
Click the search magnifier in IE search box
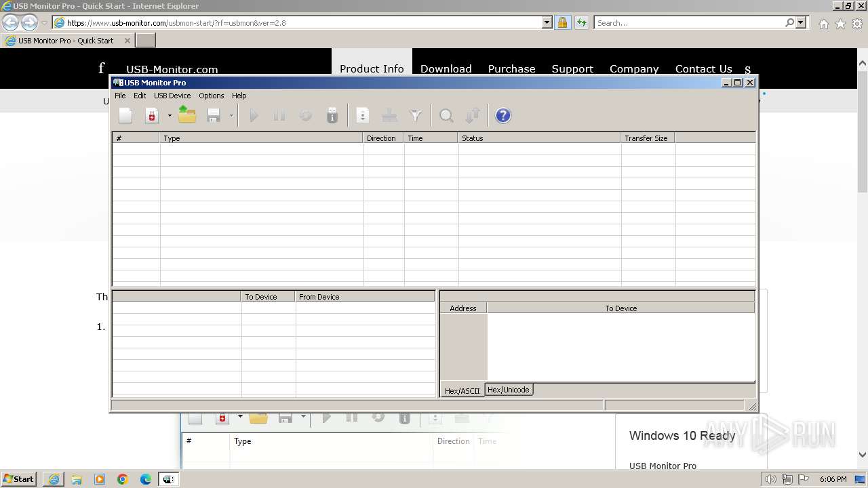tap(790, 22)
